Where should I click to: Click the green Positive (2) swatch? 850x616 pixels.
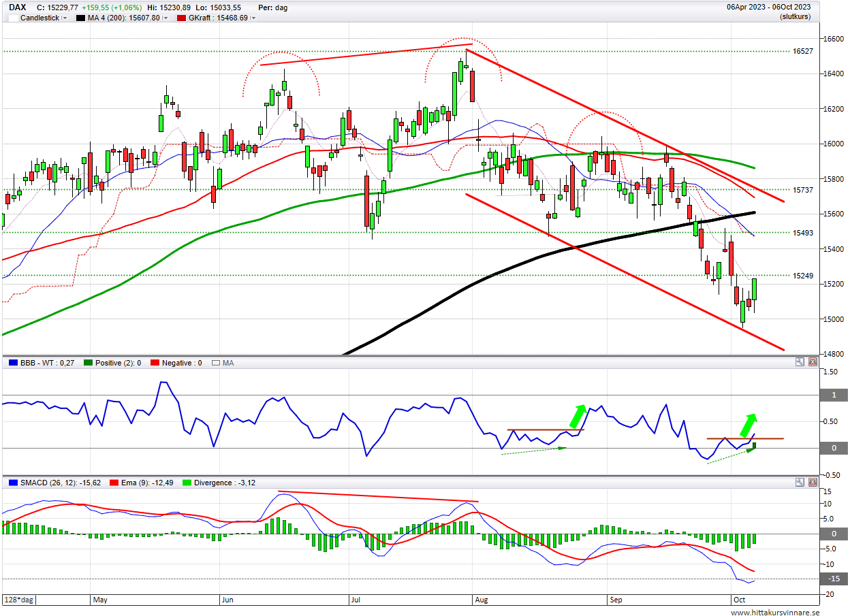pyautogui.click(x=89, y=363)
